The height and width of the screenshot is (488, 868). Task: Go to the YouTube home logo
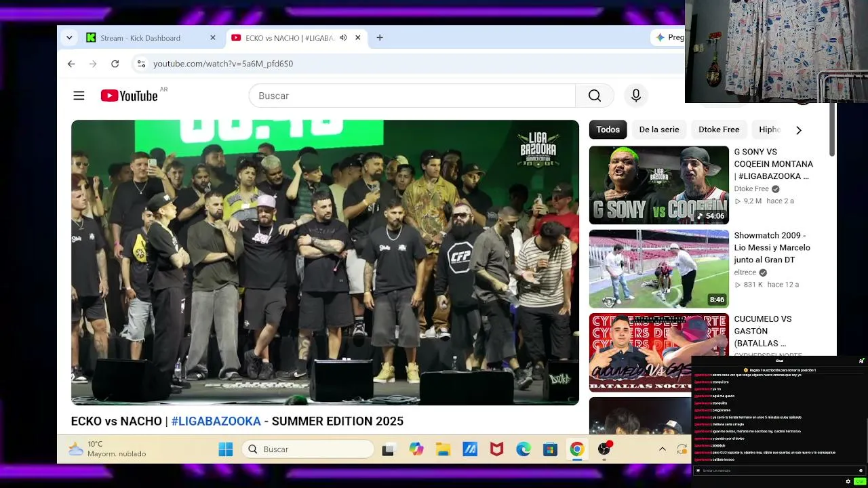point(129,96)
